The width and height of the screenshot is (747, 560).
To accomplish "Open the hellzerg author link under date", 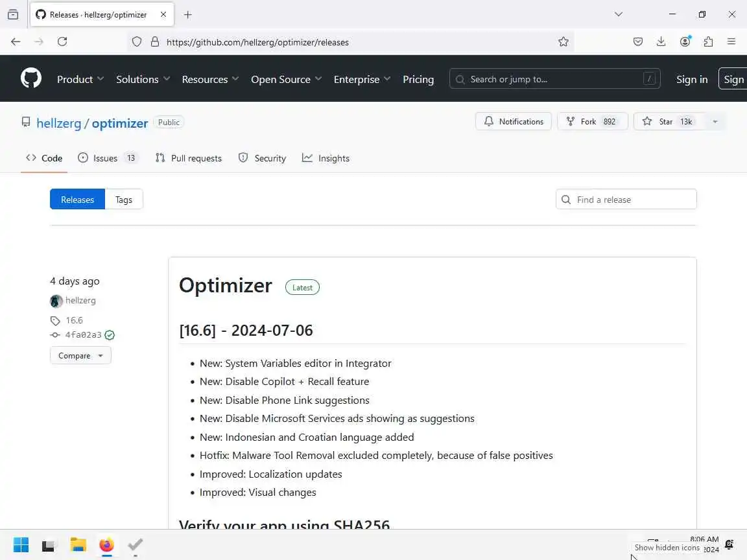I will [80, 301].
